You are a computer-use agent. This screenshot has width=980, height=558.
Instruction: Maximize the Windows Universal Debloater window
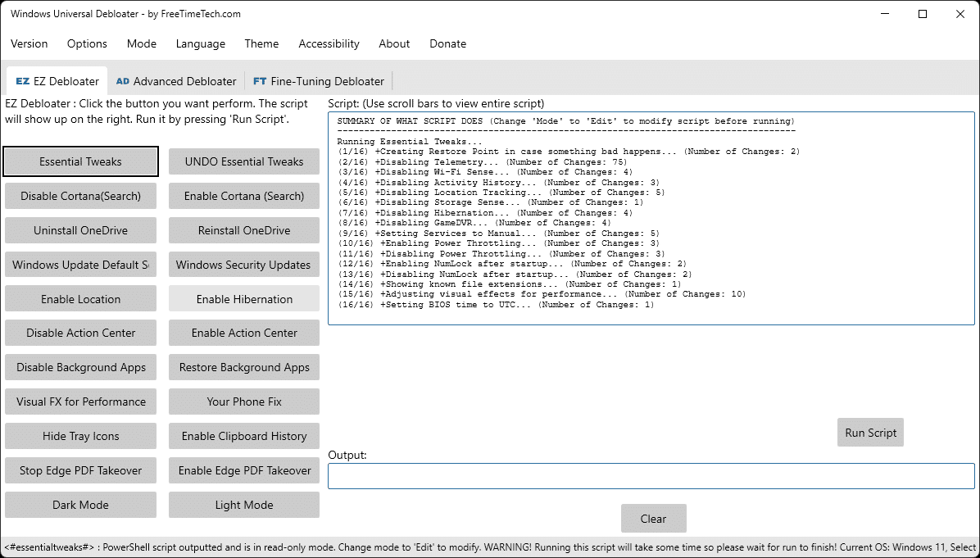(923, 14)
